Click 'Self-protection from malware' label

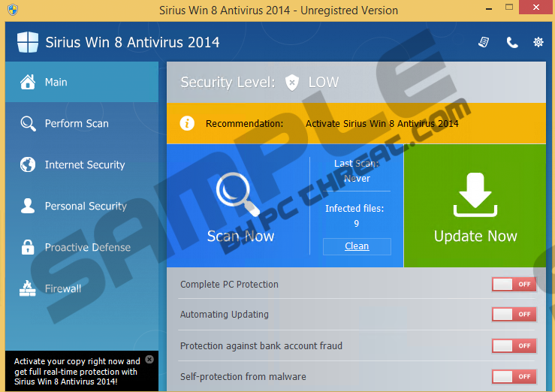tap(243, 376)
